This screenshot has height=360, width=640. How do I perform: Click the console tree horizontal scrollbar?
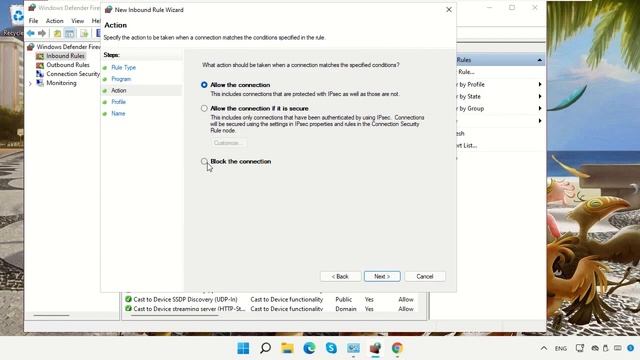pos(51,315)
